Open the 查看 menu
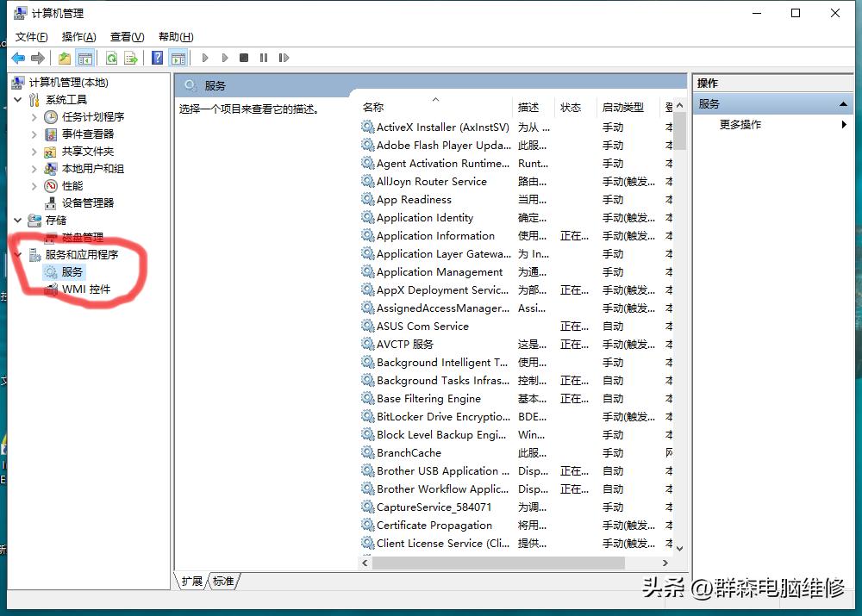This screenshot has height=616, width=862. click(x=125, y=36)
